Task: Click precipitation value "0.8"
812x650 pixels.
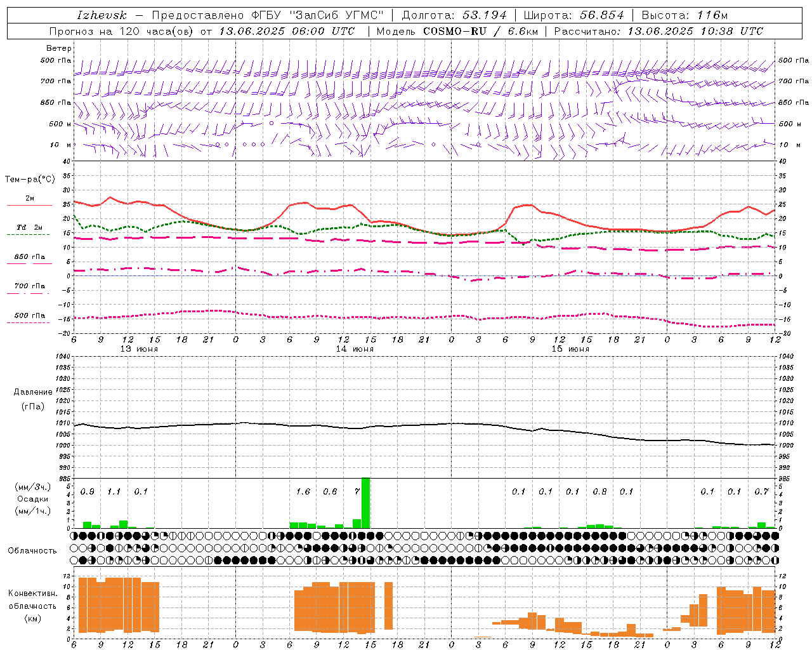Action: pos(599,492)
